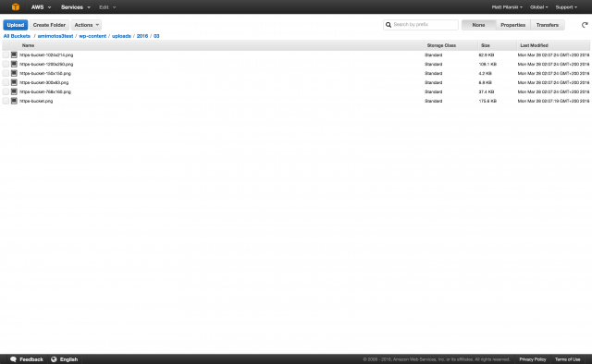592x364 pixels.
Task: Click the magnifier icon in the search box
Action: tap(388, 25)
